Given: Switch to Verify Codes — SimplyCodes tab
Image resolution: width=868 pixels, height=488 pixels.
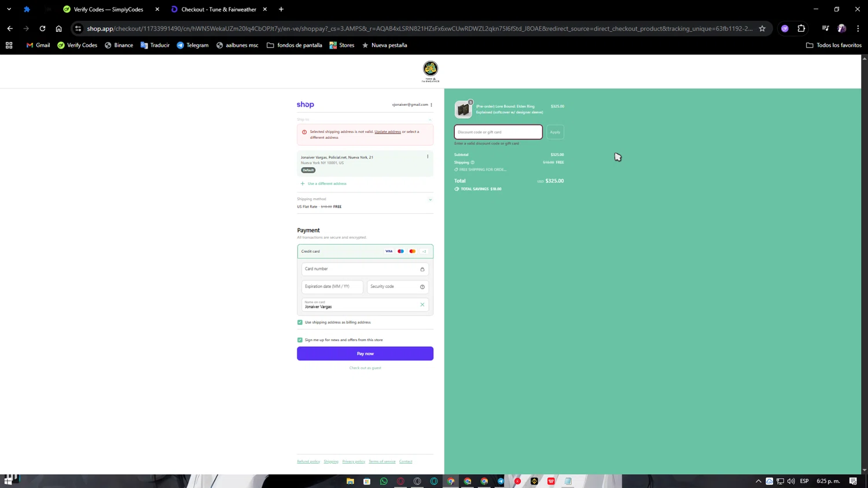Looking at the screenshot, I should tap(108, 9).
